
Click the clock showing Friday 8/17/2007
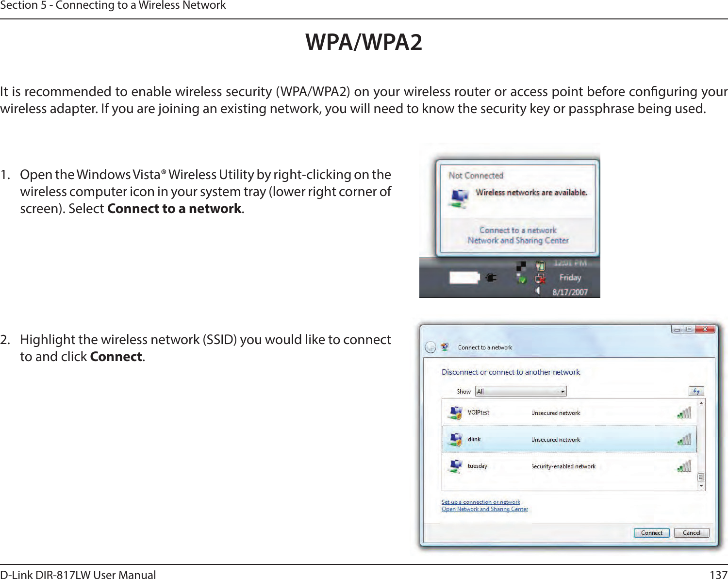pos(570,278)
